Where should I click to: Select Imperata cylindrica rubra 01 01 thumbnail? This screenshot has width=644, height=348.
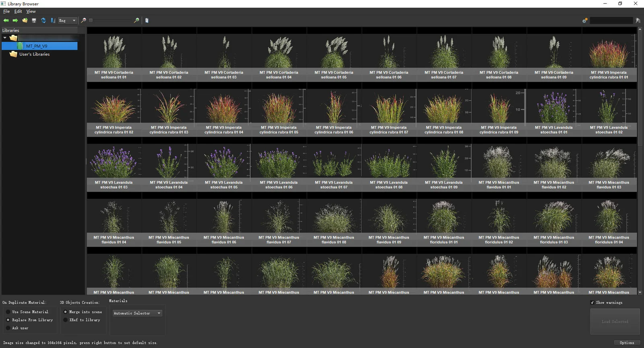(609, 54)
